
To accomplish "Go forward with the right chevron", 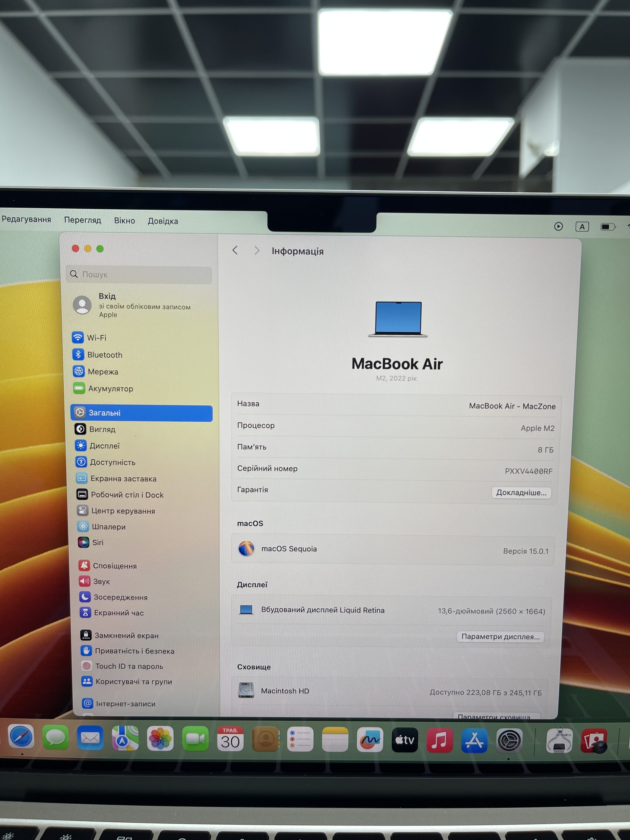I will click(257, 251).
